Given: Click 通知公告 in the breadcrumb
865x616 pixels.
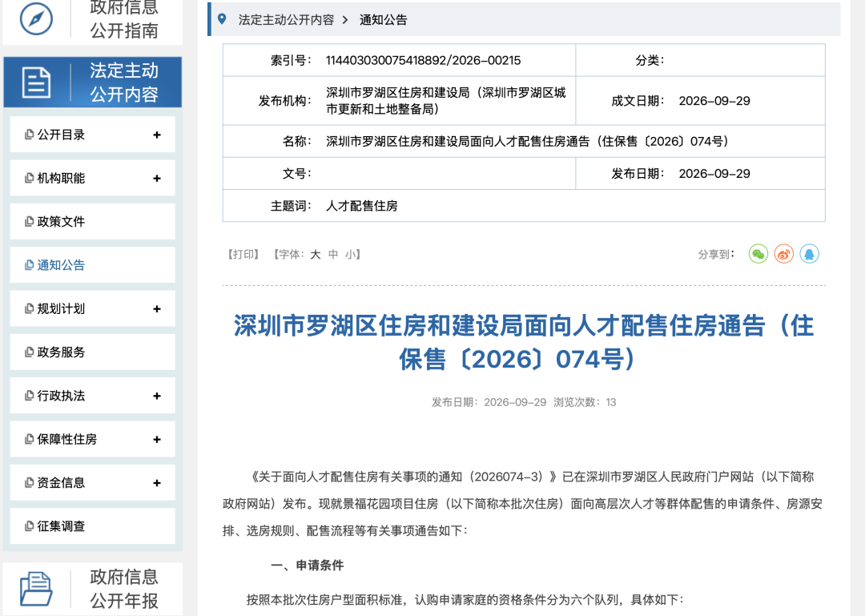Looking at the screenshot, I should [384, 20].
